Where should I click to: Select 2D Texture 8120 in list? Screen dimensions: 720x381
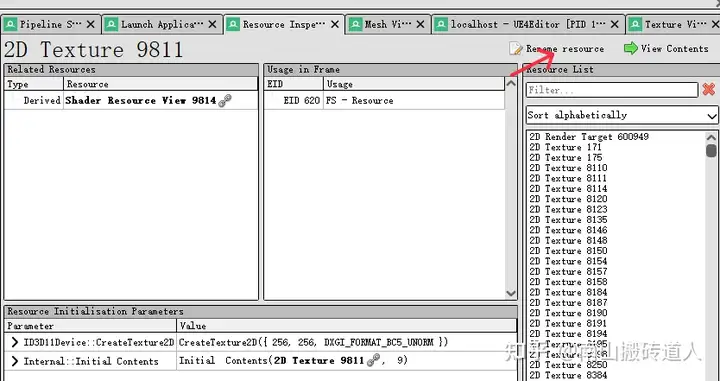coord(568,199)
